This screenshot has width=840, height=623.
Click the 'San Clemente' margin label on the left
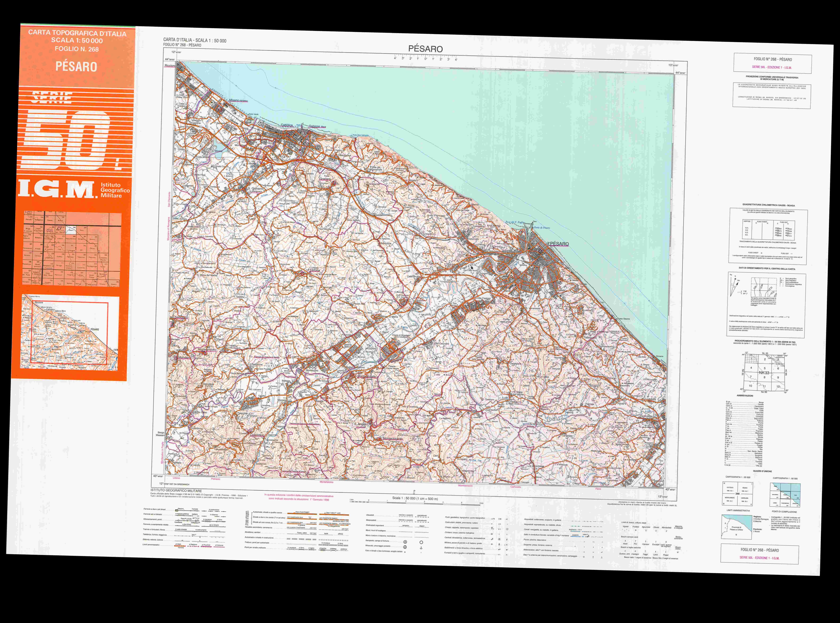(169, 199)
